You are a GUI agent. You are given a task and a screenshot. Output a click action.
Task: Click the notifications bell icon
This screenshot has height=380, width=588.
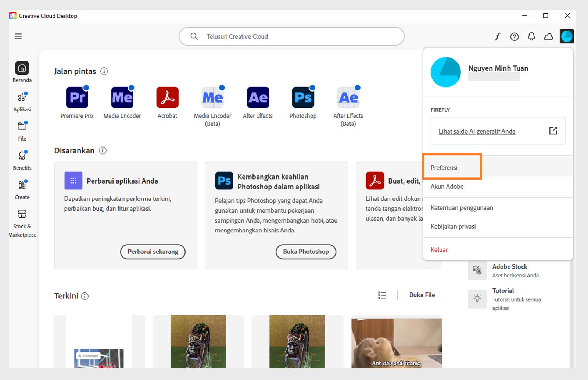(531, 36)
